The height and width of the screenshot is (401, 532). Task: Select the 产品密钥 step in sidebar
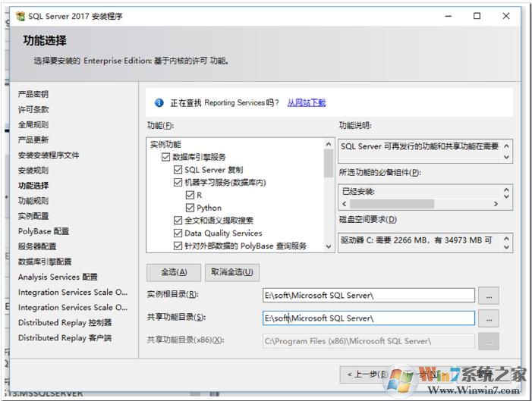pyautogui.click(x=33, y=94)
